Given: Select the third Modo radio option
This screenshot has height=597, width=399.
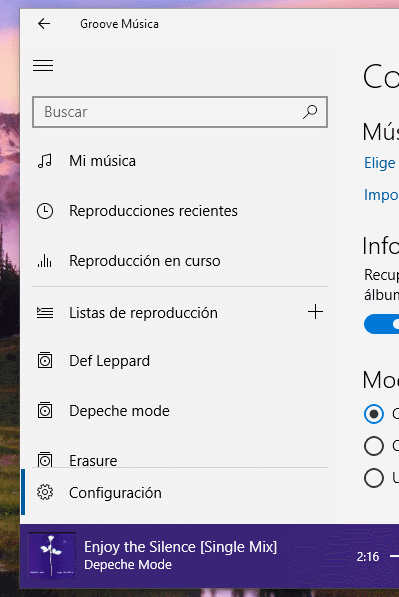Looking at the screenshot, I should pyautogui.click(x=374, y=478).
